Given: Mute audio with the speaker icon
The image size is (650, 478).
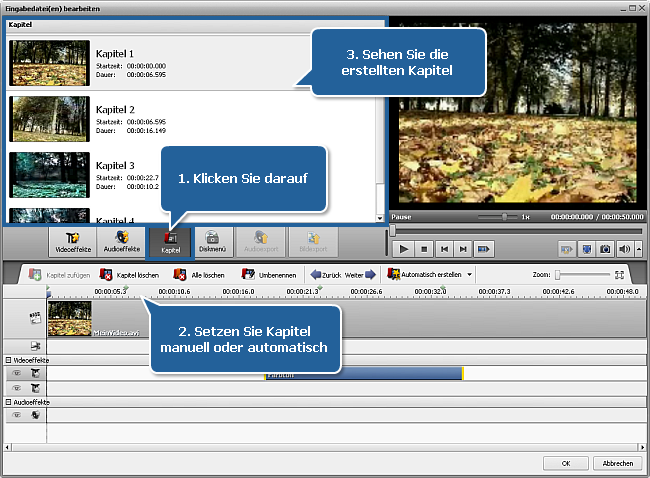Looking at the screenshot, I should (625, 249).
